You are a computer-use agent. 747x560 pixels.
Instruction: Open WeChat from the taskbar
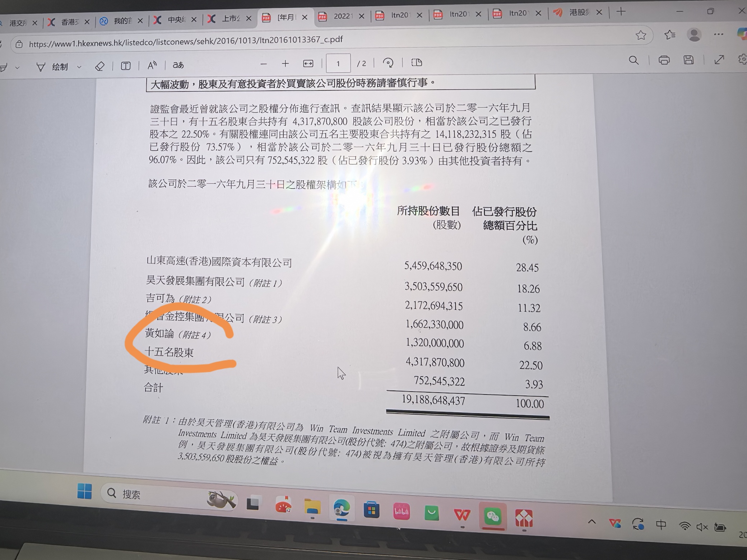point(492,517)
